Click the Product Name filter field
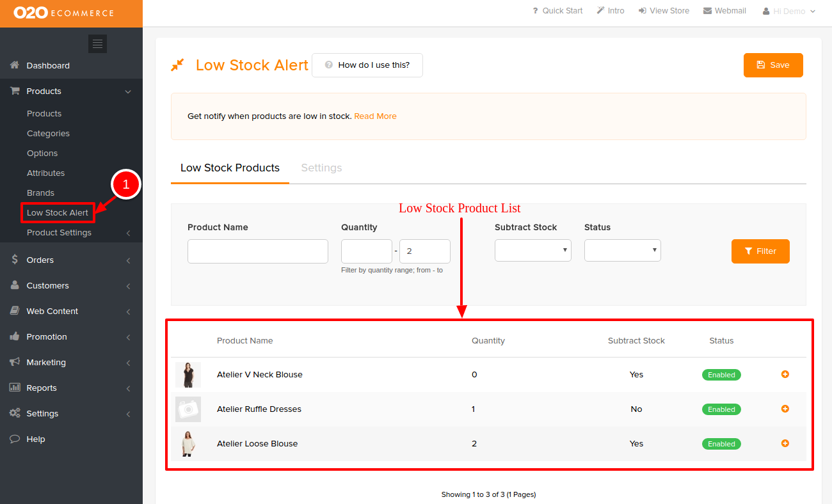The width and height of the screenshot is (832, 504). [x=257, y=251]
